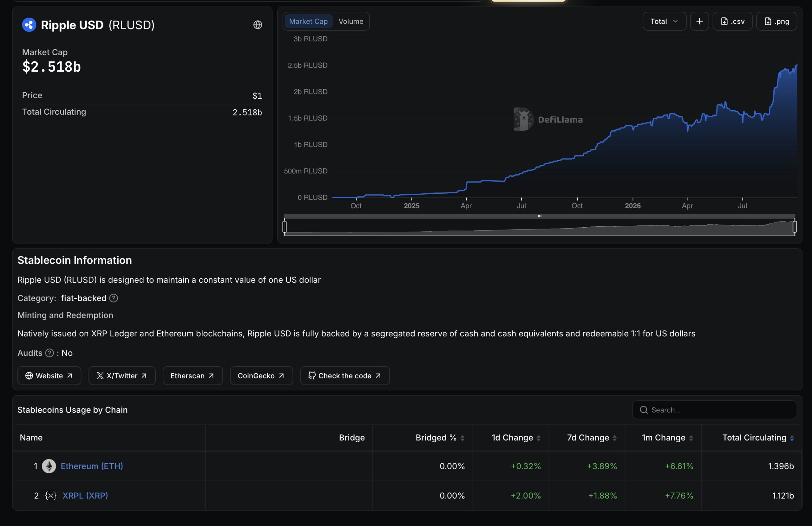Image resolution: width=812 pixels, height=526 pixels.
Task: Open the globe website icon beside RLUSD
Action: 258,25
